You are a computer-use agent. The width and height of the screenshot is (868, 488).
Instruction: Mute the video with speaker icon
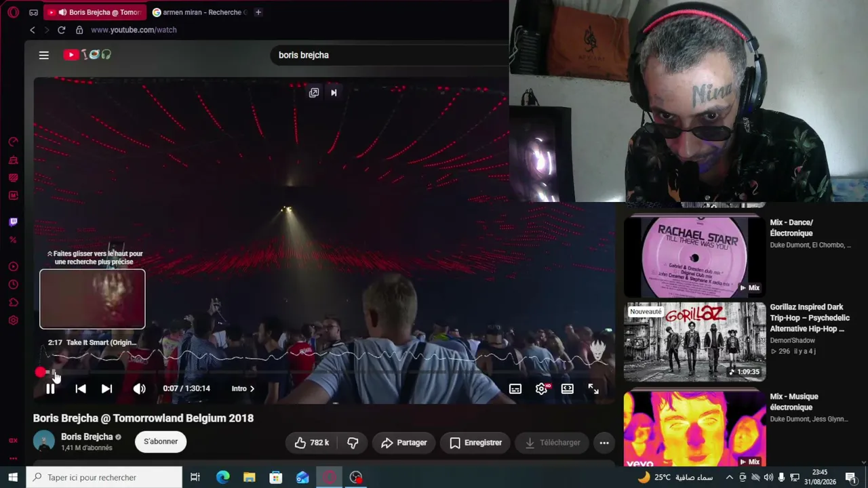(139, 388)
